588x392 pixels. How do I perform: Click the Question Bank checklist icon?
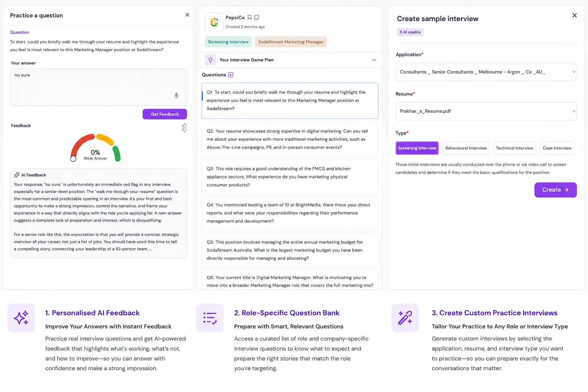coord(210,318)
